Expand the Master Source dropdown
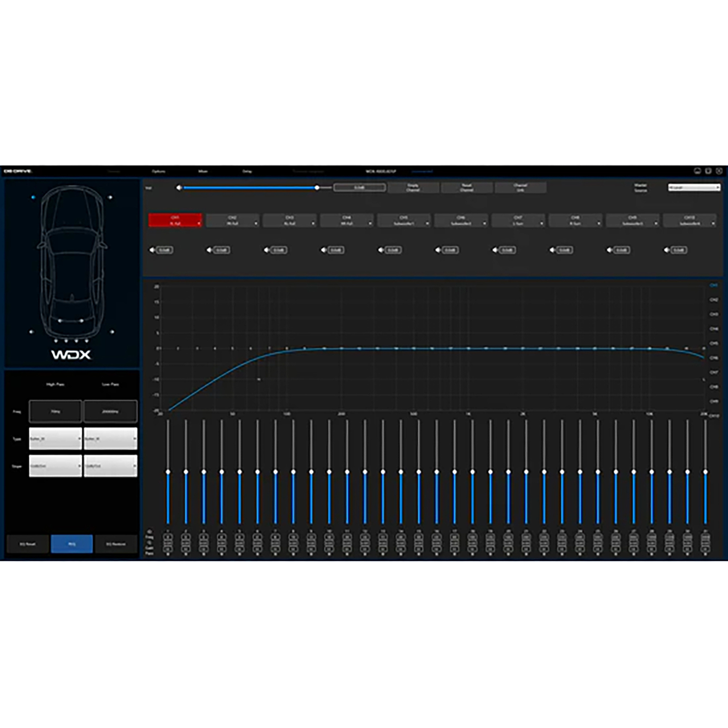Viewport: 728px width, 728px height. (x=694, y=187)
